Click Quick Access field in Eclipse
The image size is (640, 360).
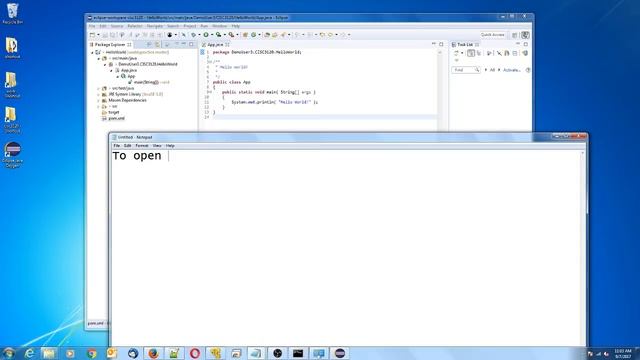click(493, 35)
